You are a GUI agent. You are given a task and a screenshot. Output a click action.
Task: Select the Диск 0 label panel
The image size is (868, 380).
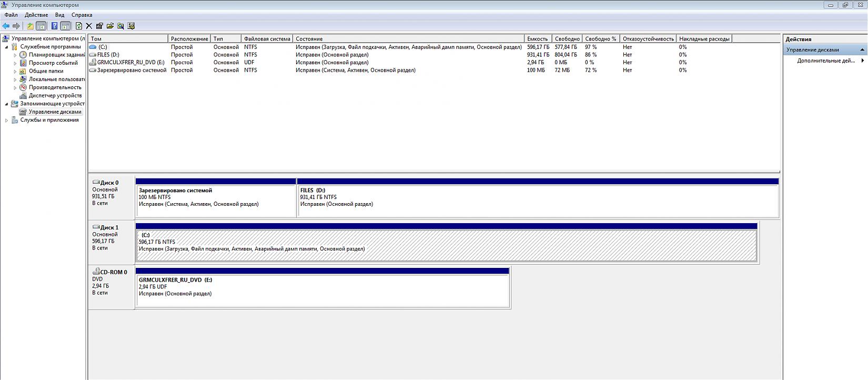coord(112,197)
